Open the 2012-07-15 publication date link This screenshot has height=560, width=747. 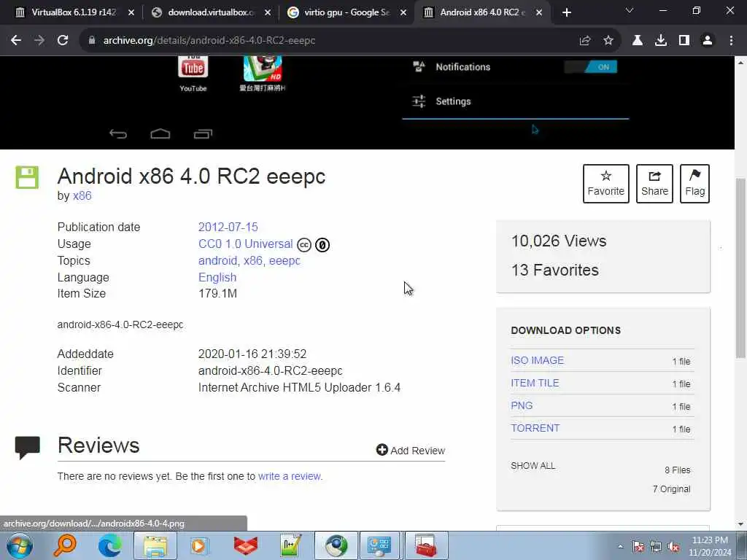(228, 227)
